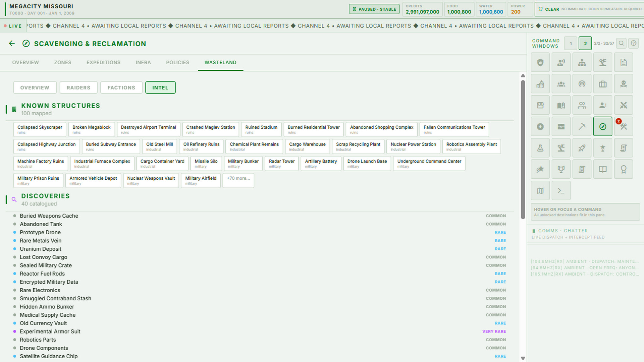Switch to the Zones tab

tap(63, 62)
